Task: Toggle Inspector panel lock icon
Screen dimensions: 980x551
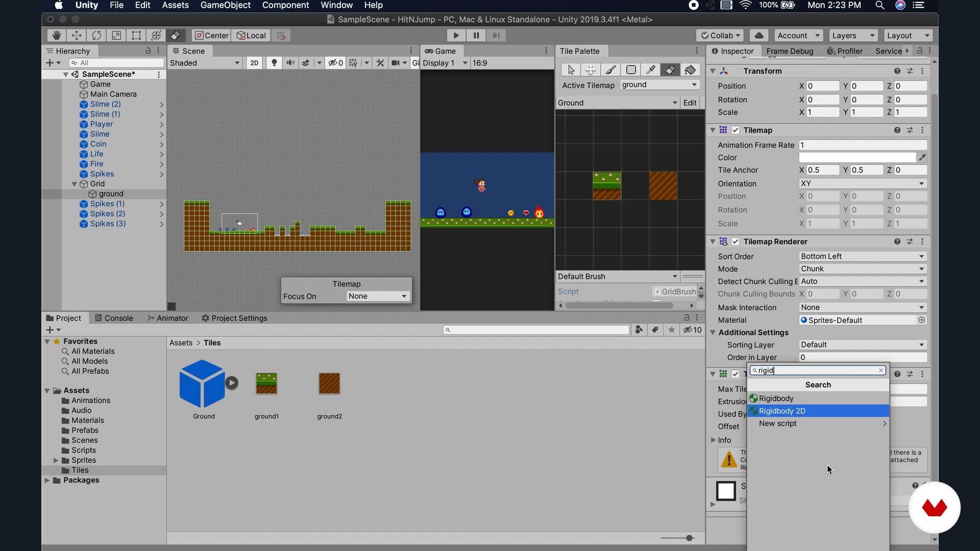Action: pos(919,51)
